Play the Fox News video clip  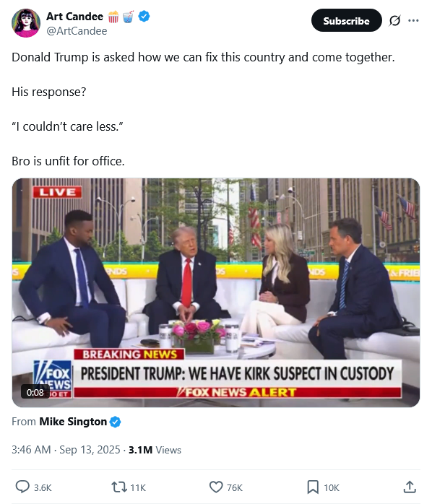216,292
